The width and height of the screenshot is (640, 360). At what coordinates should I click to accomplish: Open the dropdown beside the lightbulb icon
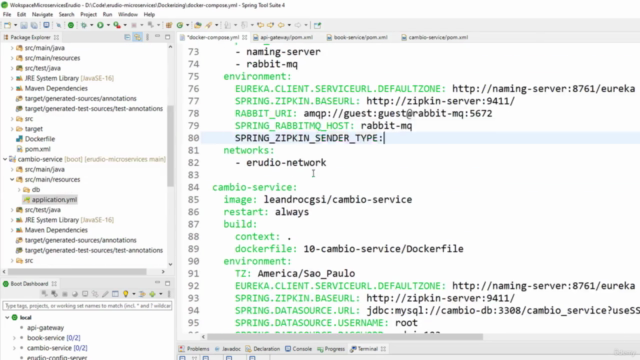click(x=133, y=294)
